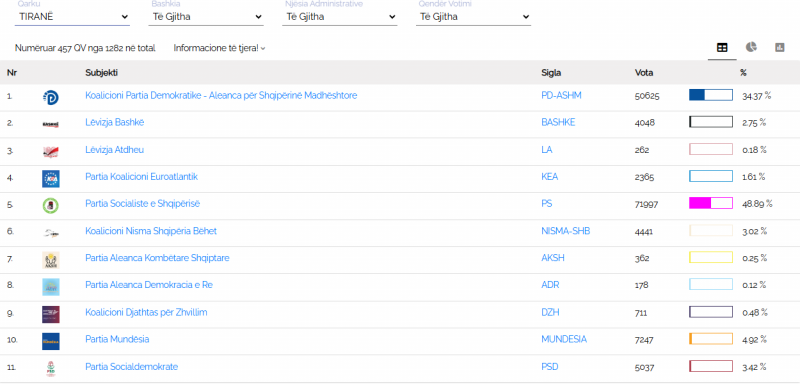Open Partia Socialiste e Shqipërisë link
800x384 pixels.
point(142,204)
